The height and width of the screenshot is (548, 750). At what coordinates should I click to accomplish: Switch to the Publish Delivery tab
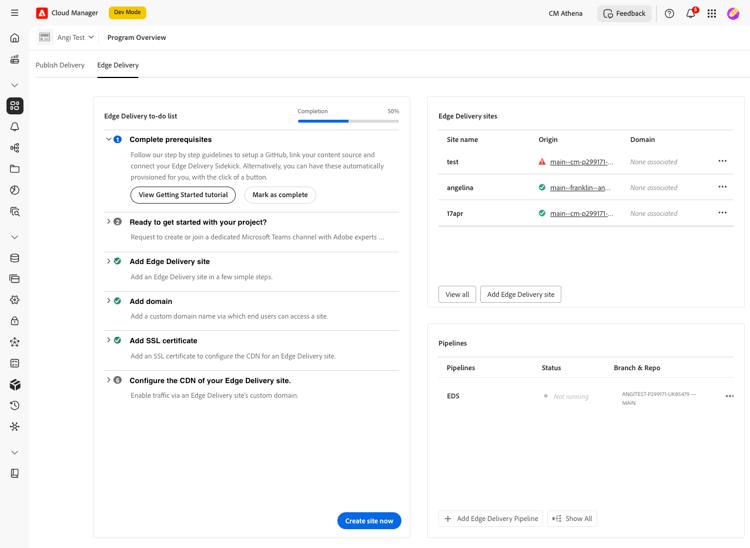60,65
